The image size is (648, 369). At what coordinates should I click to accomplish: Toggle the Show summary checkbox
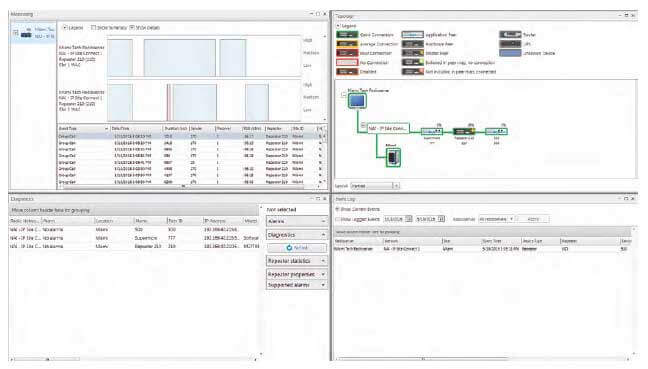(93, 28)
